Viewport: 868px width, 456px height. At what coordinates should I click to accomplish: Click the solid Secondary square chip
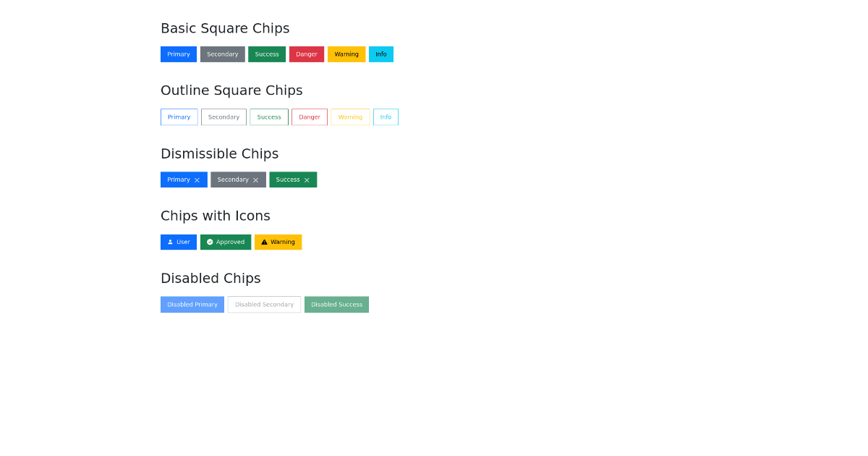[223, 54]
